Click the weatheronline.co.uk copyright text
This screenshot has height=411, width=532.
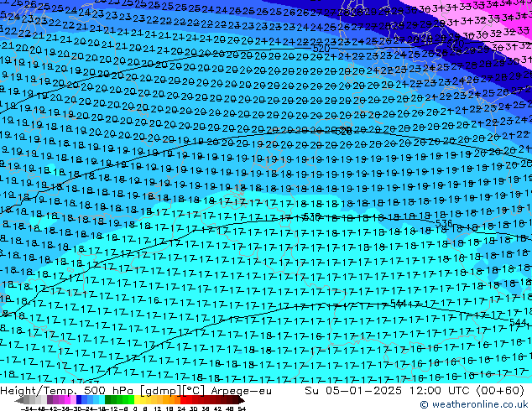tap(473, 404)
